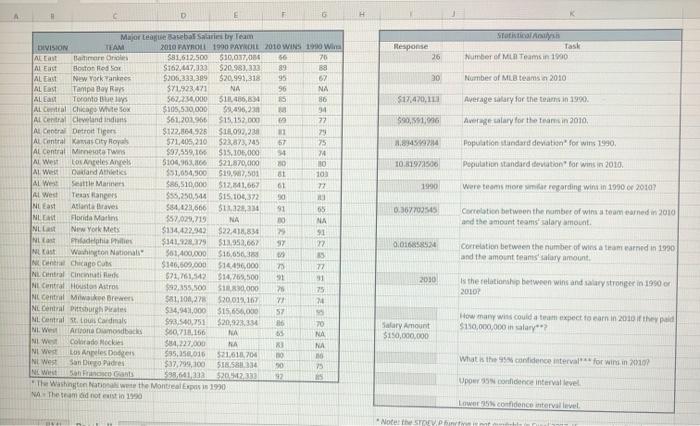Select the Boston Red Sox team cell
Screen dimensions: 700x426
[x=114, y=68]
